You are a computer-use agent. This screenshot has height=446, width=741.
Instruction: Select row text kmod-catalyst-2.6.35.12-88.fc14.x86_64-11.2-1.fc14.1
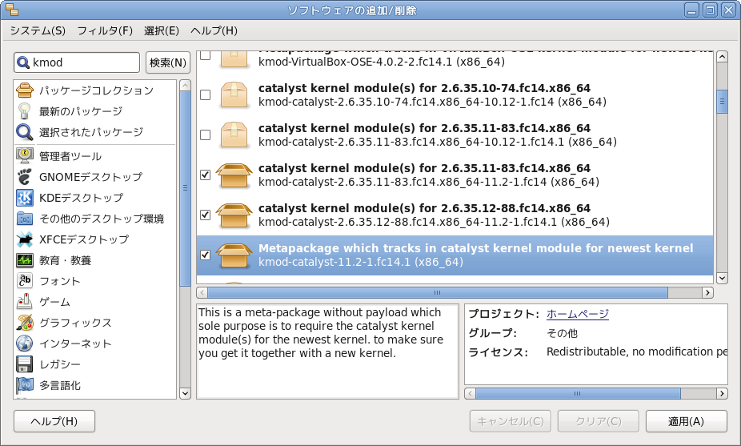(434, 222)
